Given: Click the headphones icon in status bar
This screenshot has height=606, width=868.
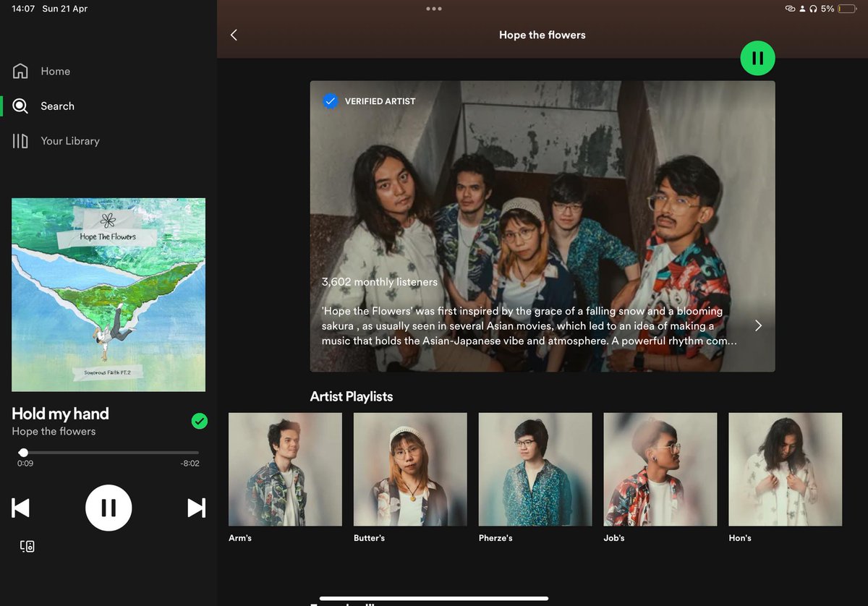Looking at the screenshot, I should 812,9.
